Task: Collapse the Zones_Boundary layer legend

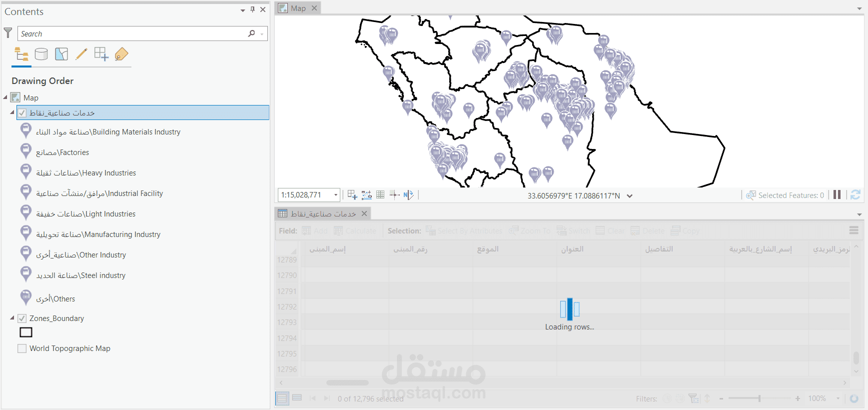Action: tap(12, 318)
